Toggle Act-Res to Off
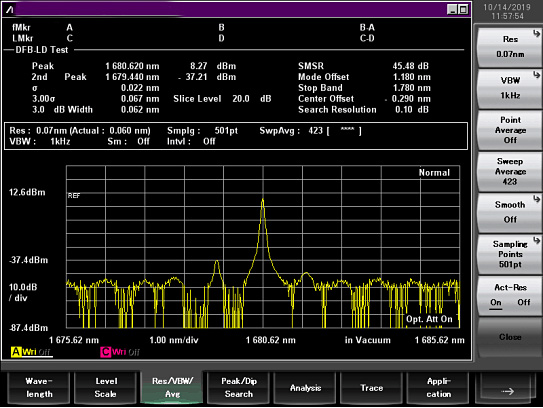The width and height of the screenshot is (543, 408). coord(524,302)
